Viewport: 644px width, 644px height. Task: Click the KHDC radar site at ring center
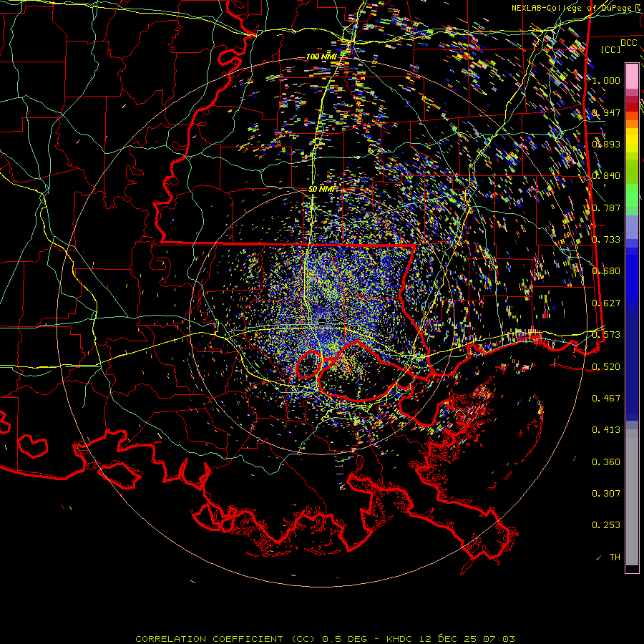point(323,321)
